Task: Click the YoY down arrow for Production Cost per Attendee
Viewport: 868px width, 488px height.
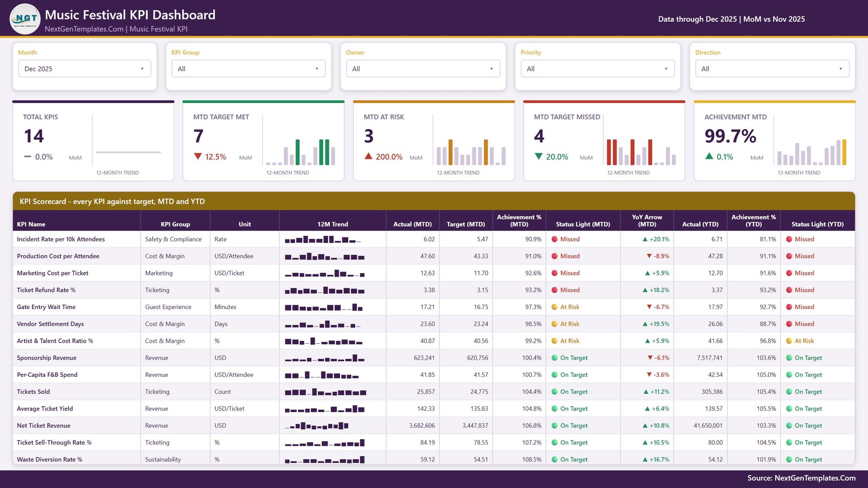Action: (649, 256)
